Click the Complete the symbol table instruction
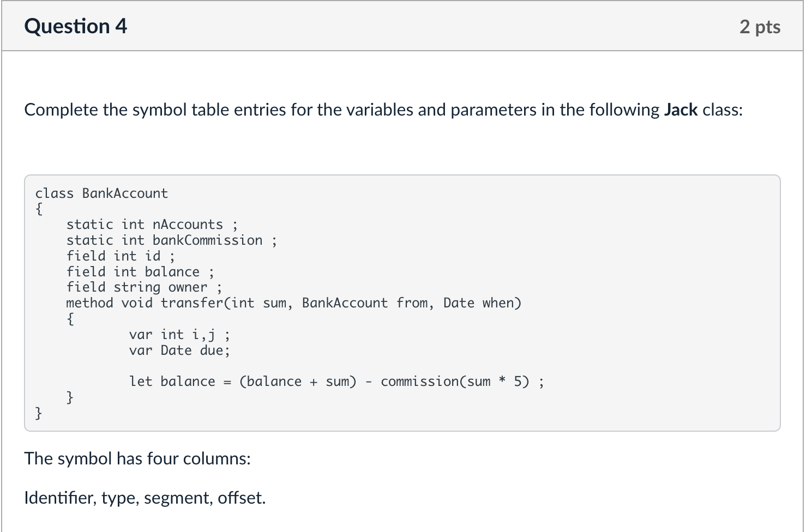Image resolution: width=806 pixels, height=532 pixels. [x=383, y=110]
